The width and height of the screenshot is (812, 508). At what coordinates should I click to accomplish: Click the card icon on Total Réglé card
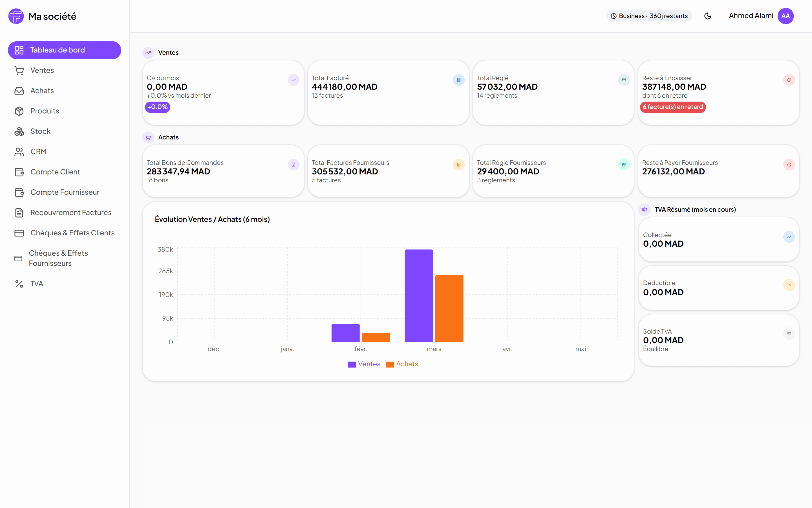click(x=624, y=80)
